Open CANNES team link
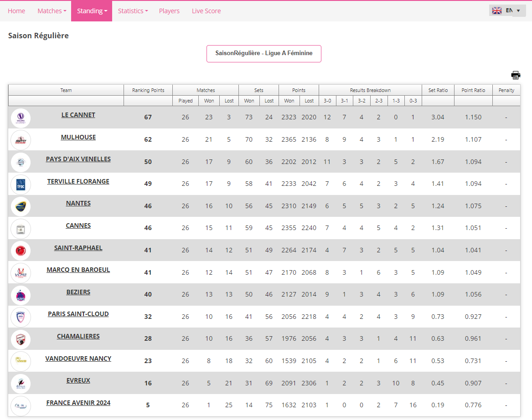532x420 pixels. (x=78, y=226)
